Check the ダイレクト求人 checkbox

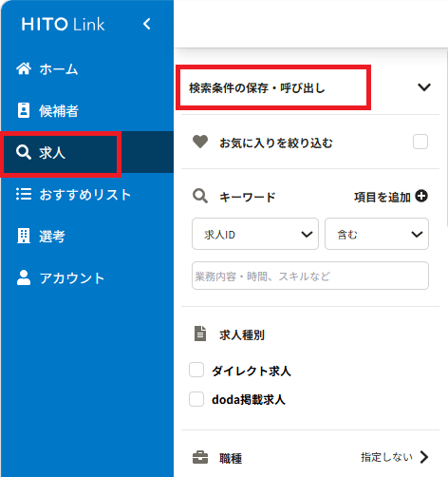pos(196,370)
